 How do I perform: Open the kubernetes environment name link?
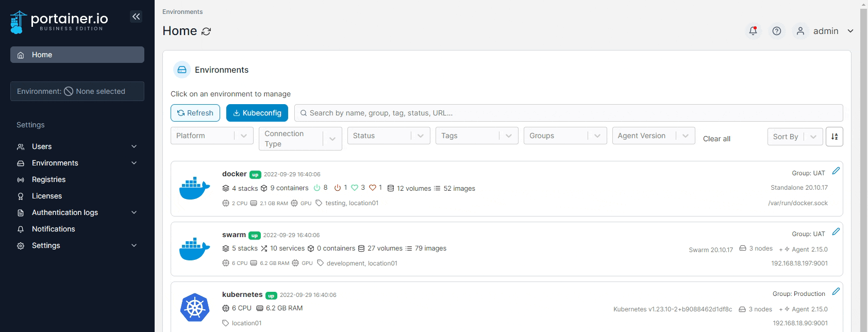click(x=242, y=294)
